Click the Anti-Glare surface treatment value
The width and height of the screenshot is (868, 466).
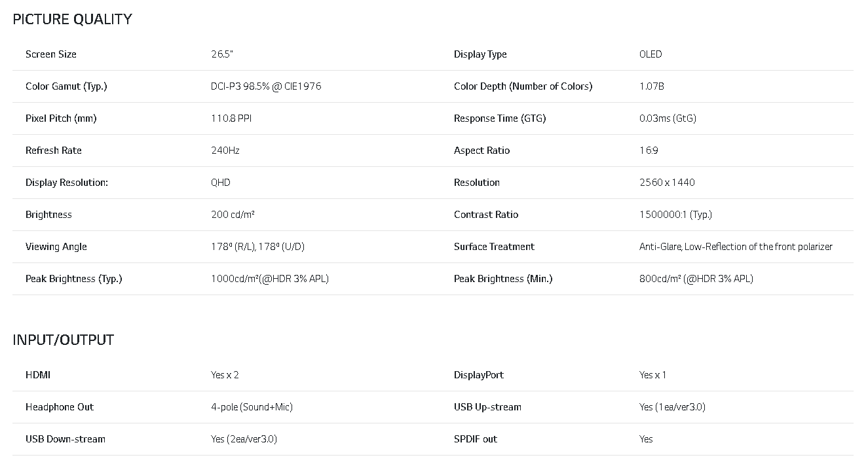[736, 247]
